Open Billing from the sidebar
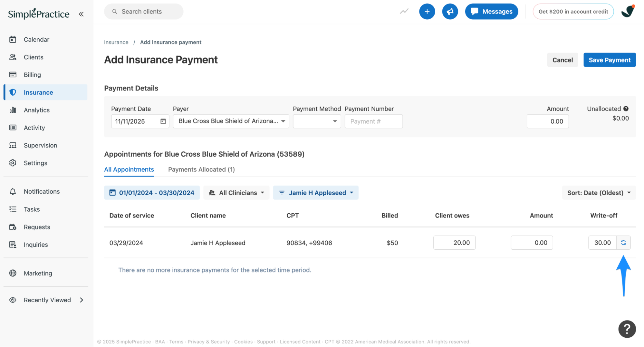The image size is (644, 347). click(45, 75)
